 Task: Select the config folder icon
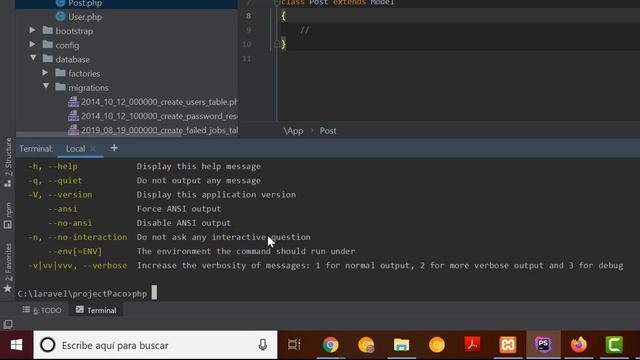[48, 44]
